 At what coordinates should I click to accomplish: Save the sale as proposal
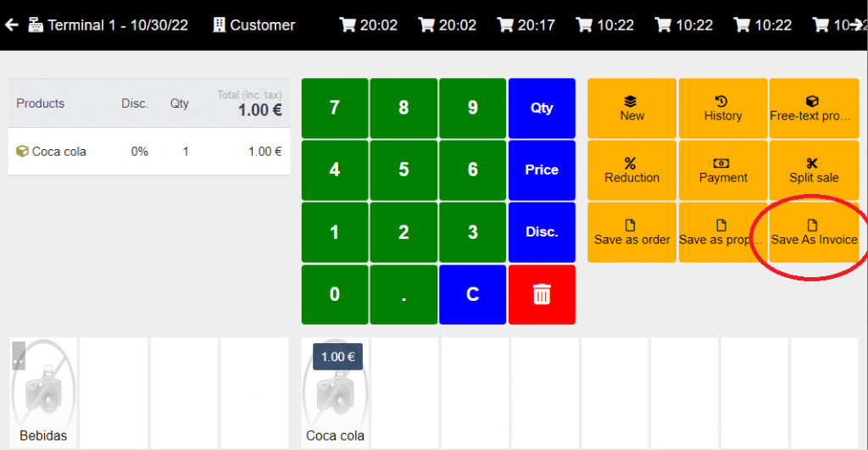[x=723, y=232]
